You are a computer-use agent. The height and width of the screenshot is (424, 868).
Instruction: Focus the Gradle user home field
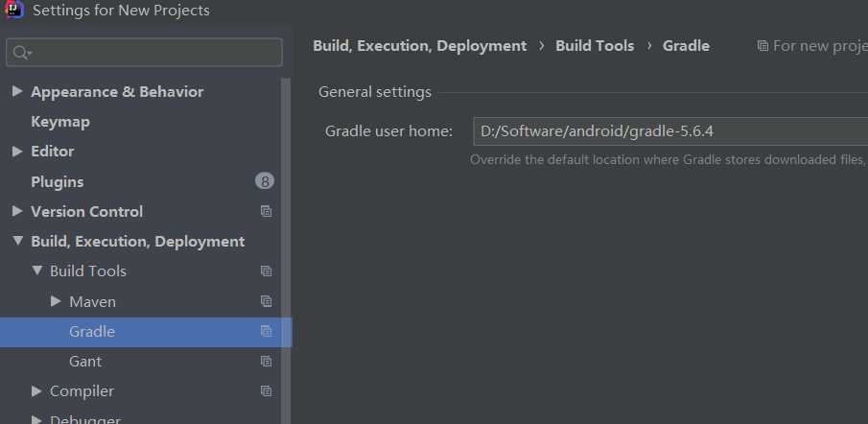[669, 131]
